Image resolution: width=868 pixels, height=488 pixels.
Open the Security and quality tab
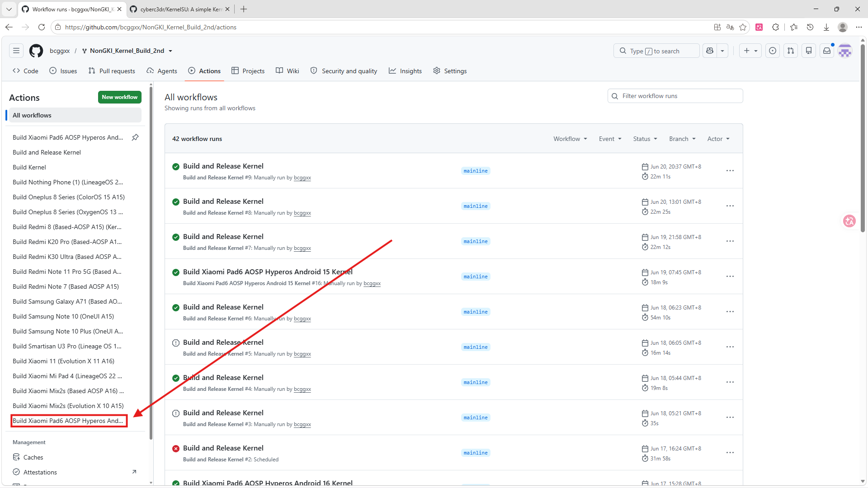(x=344, y=71)
